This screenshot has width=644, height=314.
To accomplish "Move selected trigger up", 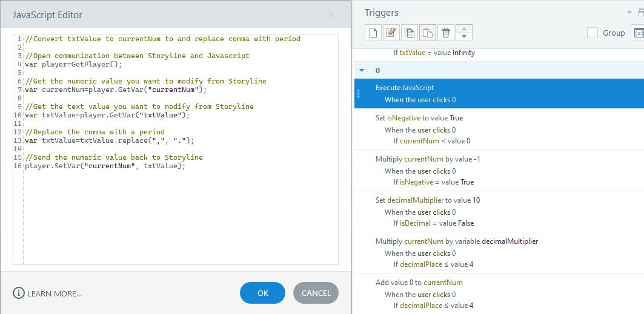I will 464,28.
